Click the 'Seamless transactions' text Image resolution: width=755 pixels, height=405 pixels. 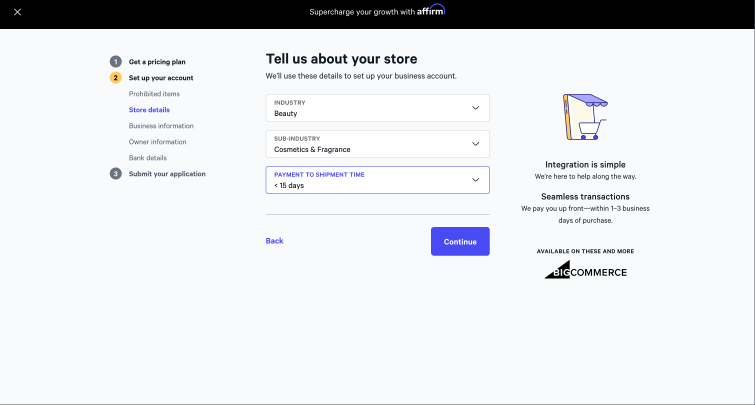pos(585,196)
